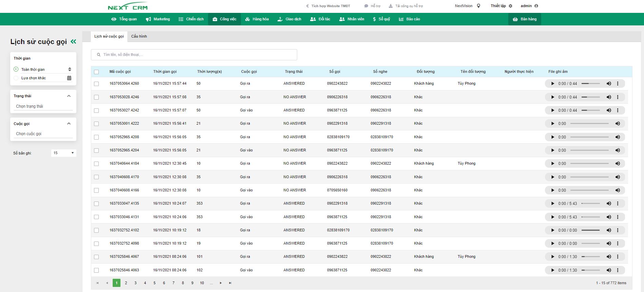Go to the next page arrow

[x=221, y=283]
